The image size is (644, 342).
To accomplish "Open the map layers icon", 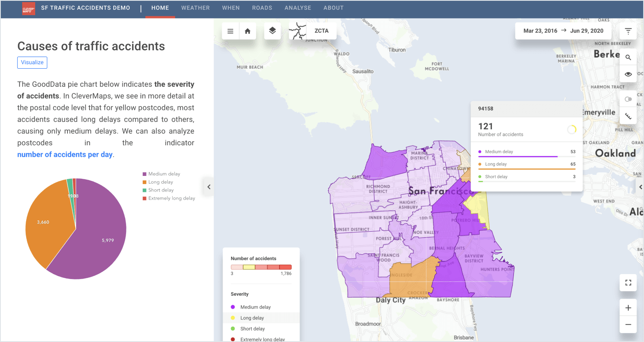I will pyautogui.click(x=272, y=31).
